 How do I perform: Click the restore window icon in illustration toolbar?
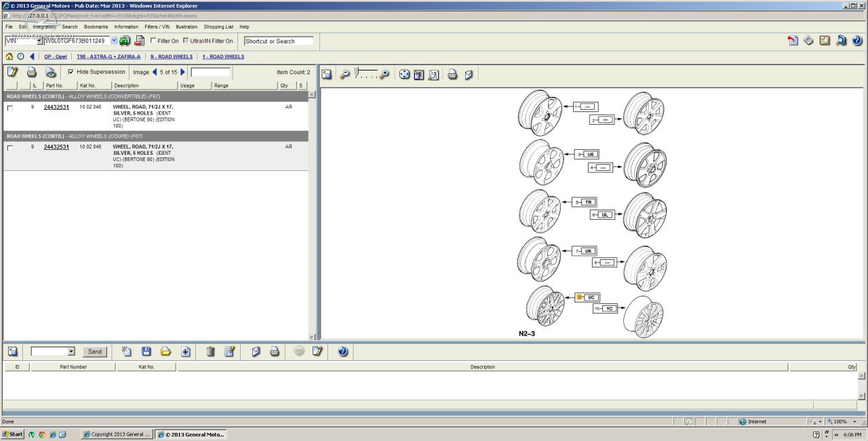click(327, 75)
